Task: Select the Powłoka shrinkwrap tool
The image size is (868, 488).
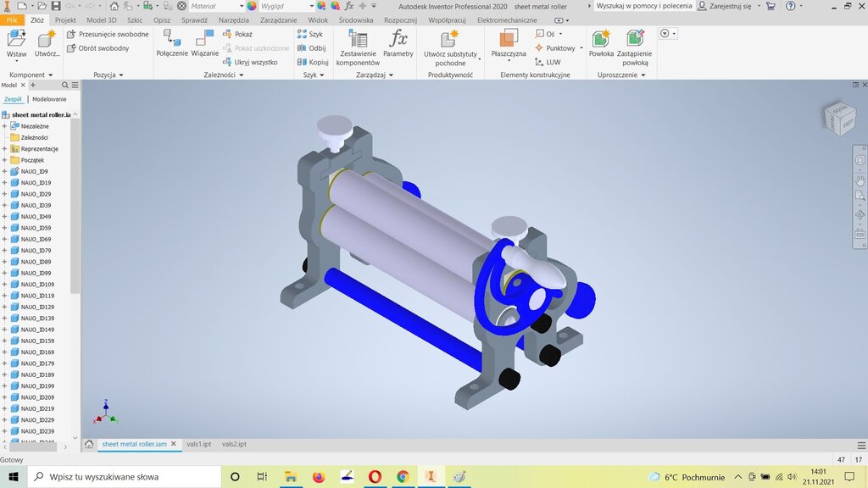Action: click(601, 42)
